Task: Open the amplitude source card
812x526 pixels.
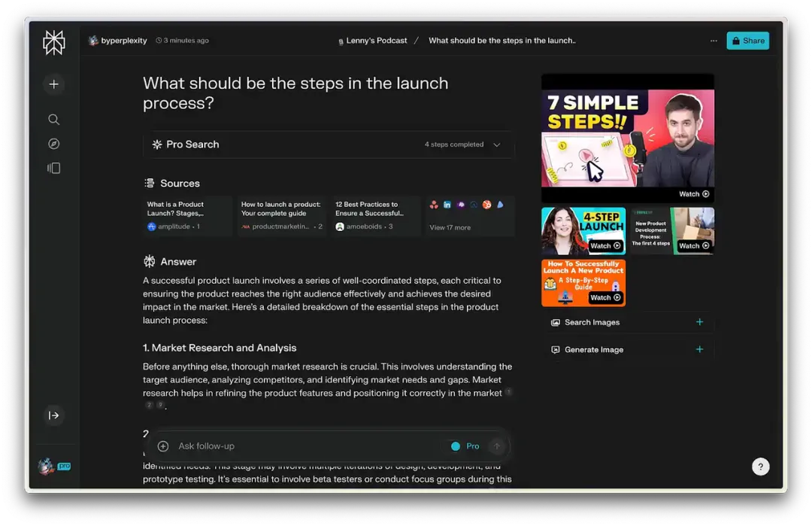Action: 187,215
